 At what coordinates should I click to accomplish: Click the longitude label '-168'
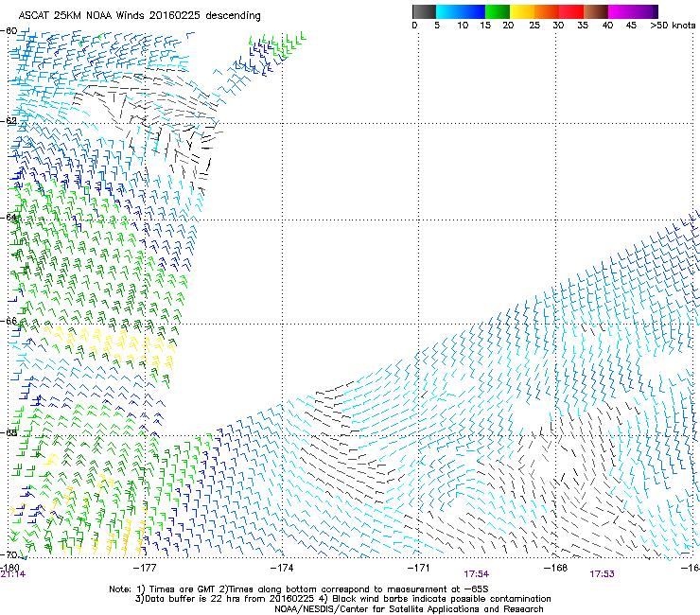click(x=556, y=568)
